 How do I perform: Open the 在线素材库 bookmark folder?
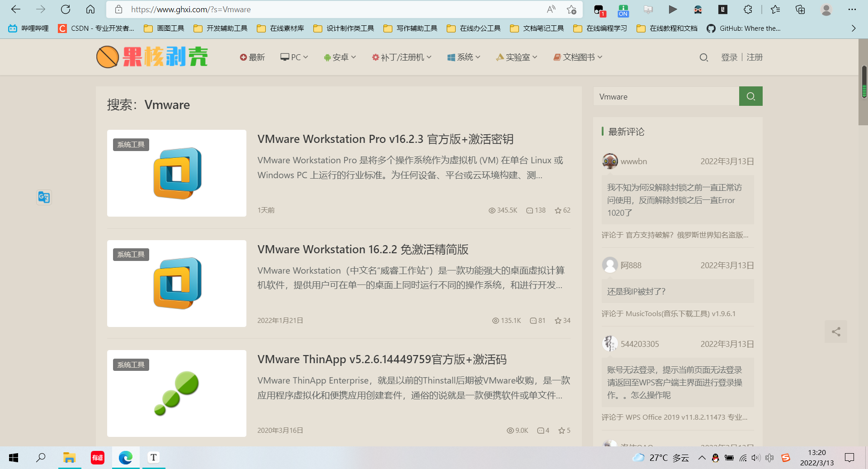click(x=280, y=28)
